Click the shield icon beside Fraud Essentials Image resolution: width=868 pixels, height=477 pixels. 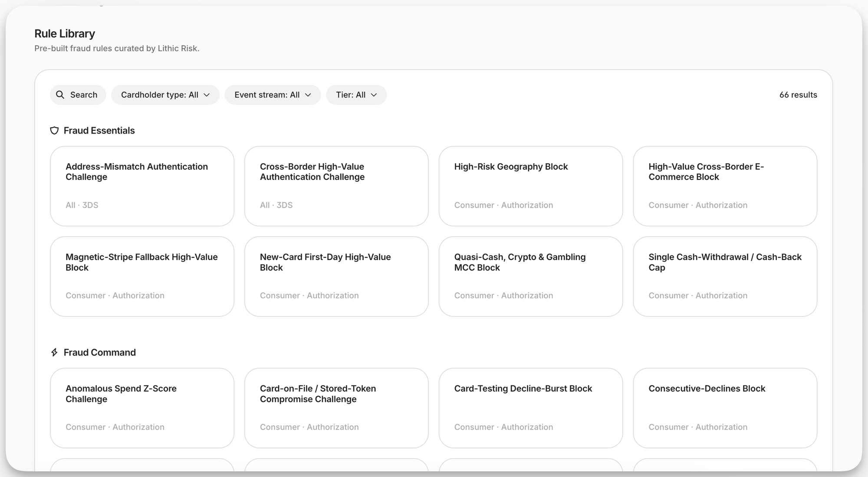54,131
